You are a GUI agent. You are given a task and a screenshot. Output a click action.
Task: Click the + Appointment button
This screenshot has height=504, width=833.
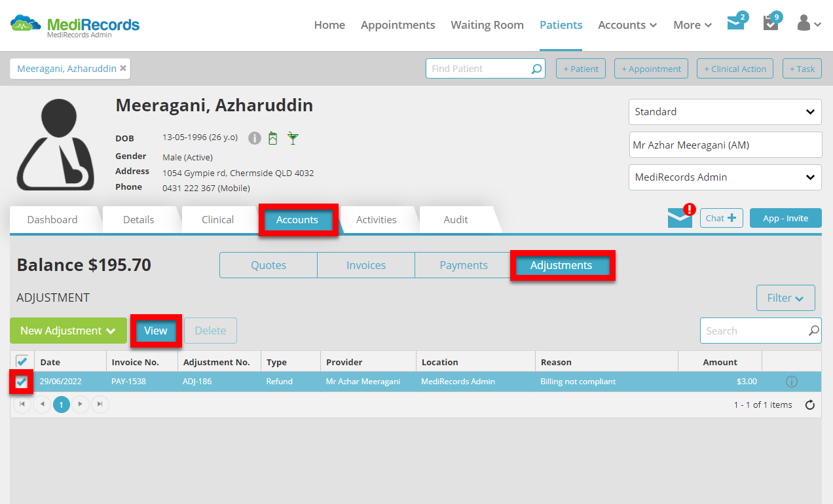651,69
